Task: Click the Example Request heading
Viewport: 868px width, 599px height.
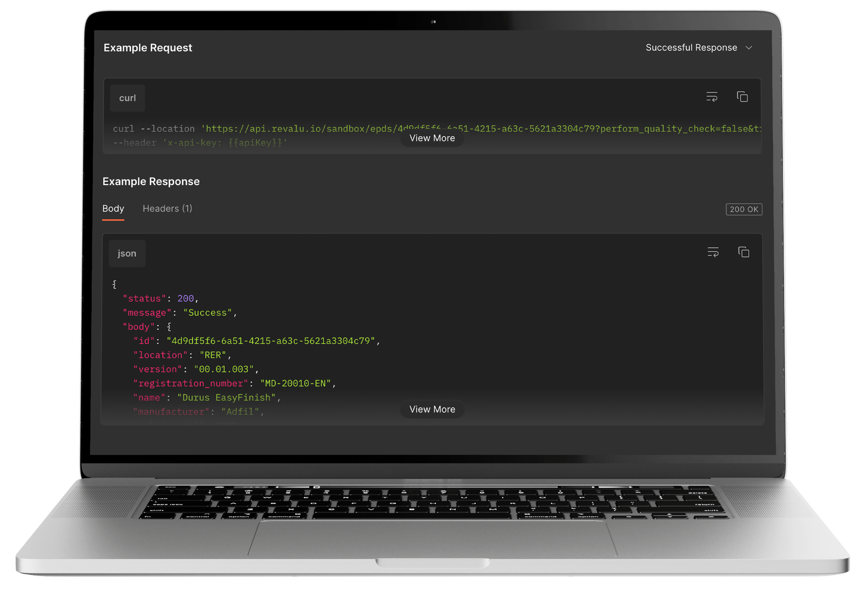Action: tap(148, 48)
